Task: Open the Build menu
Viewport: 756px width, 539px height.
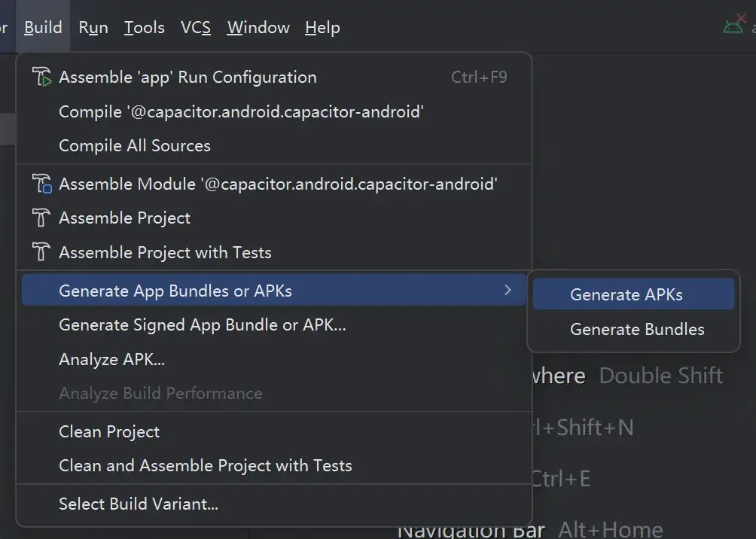Action: (43, 27)
